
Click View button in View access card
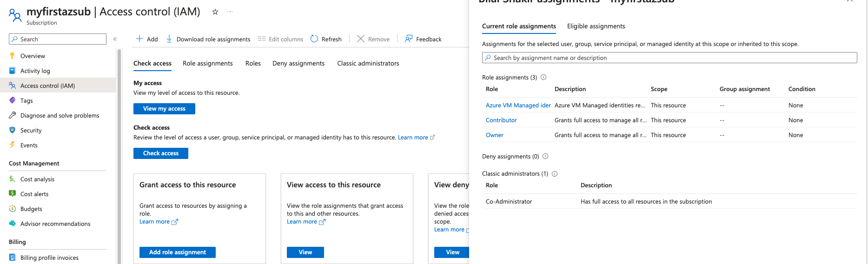[305, 252]
